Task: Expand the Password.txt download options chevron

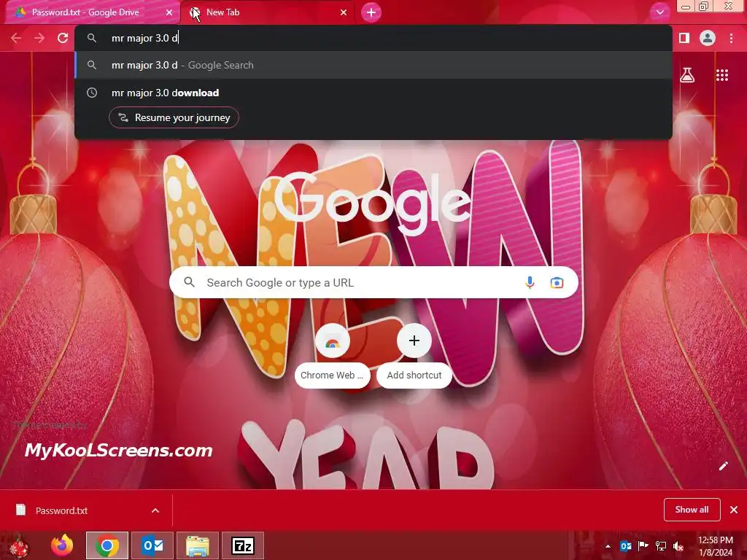Action: (155, 510)
